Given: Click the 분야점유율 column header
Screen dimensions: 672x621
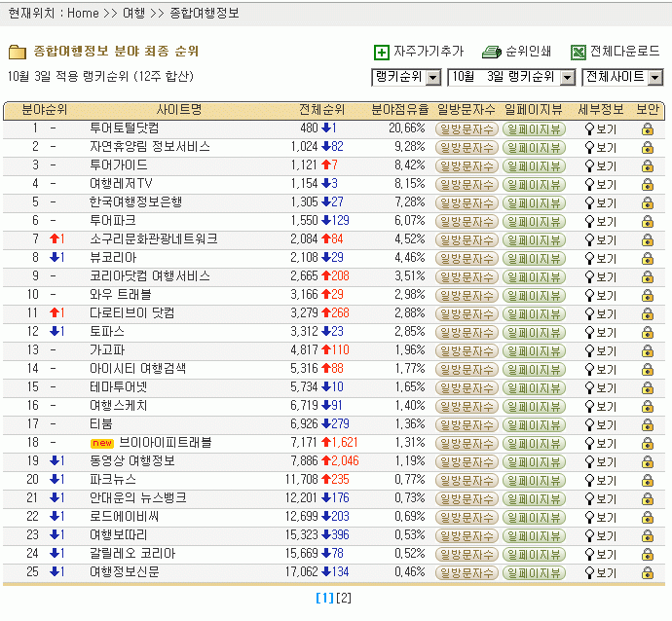Looking at the screenshot, I should click(x=399, y=110).
